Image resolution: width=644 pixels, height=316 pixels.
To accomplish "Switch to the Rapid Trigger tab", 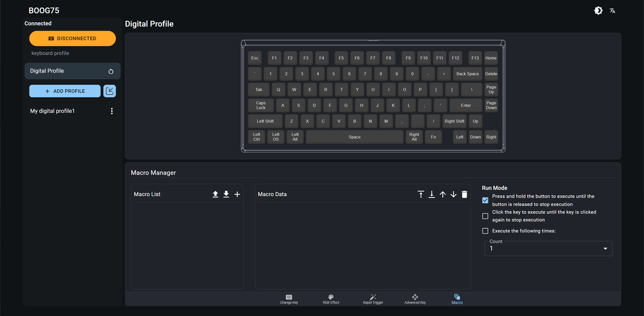I will [x=373, y=299].
